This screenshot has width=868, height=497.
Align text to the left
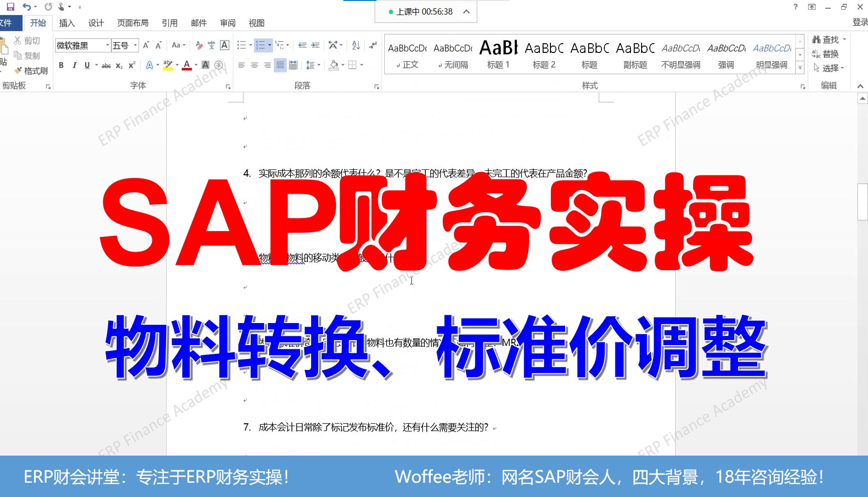pyautogui.click(x=241, y=65)
